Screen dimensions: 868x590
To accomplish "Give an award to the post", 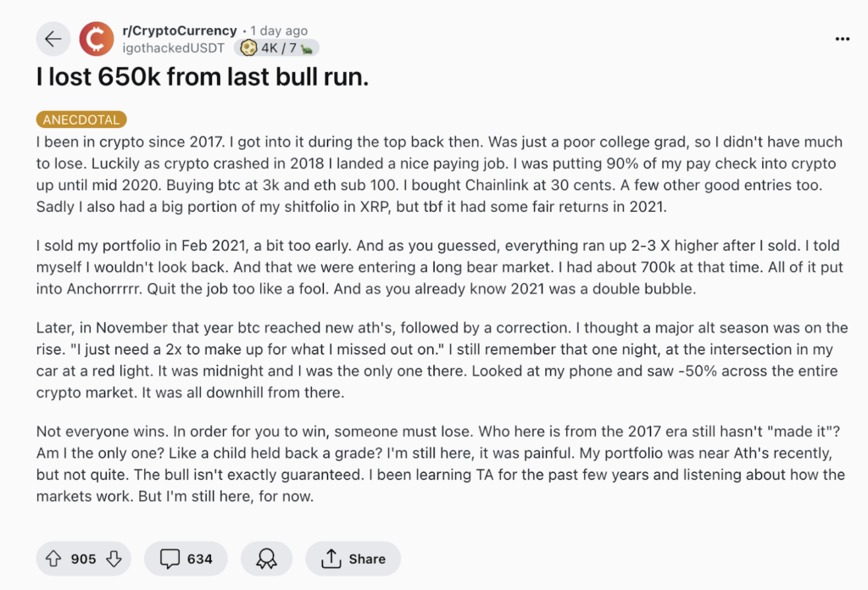I will point(266,559).
